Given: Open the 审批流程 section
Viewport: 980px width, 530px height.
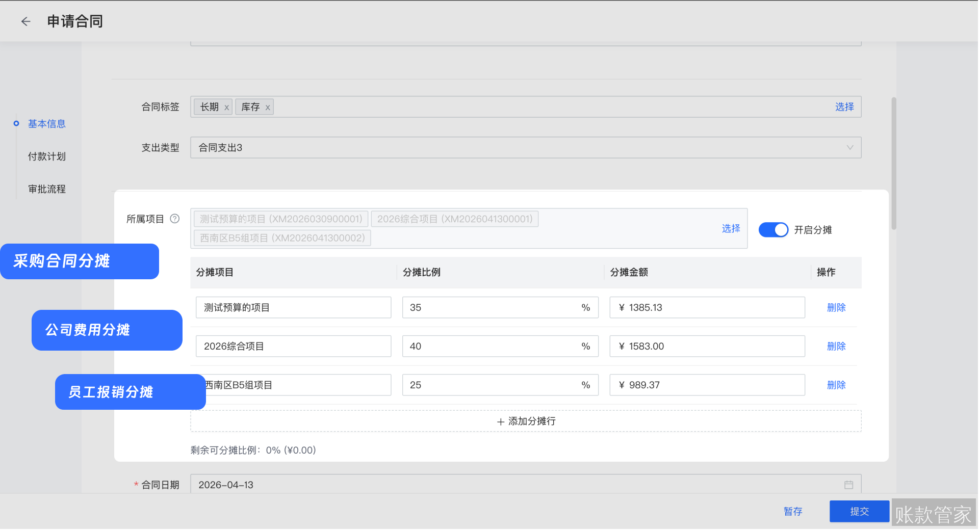Looking at the screenshot, I should (46, 189).
